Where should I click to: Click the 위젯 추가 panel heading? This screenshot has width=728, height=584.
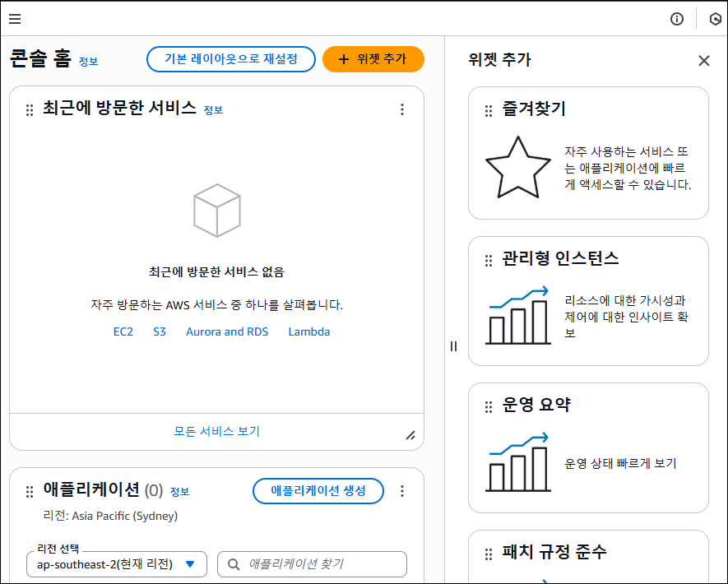pyautogui.click(x=499, y=59)
